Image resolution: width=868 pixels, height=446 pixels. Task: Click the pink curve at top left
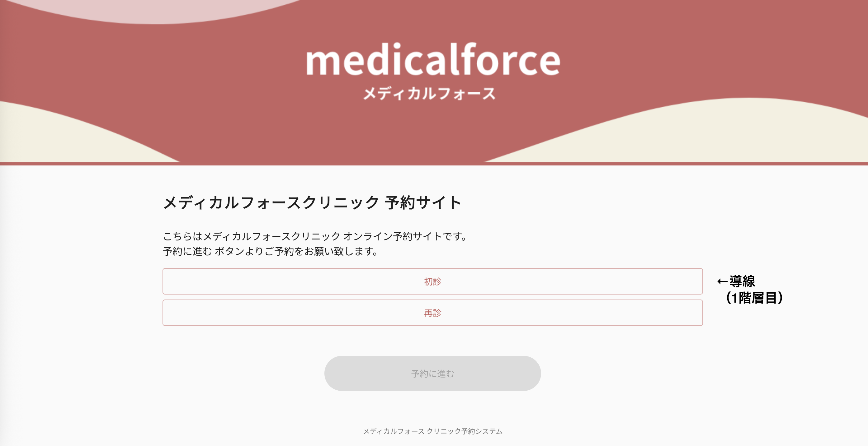101,10
